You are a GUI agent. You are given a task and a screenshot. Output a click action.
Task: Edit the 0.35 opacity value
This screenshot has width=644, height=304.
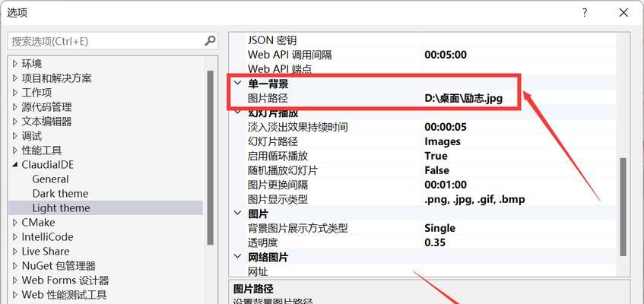tap(435, 242)
